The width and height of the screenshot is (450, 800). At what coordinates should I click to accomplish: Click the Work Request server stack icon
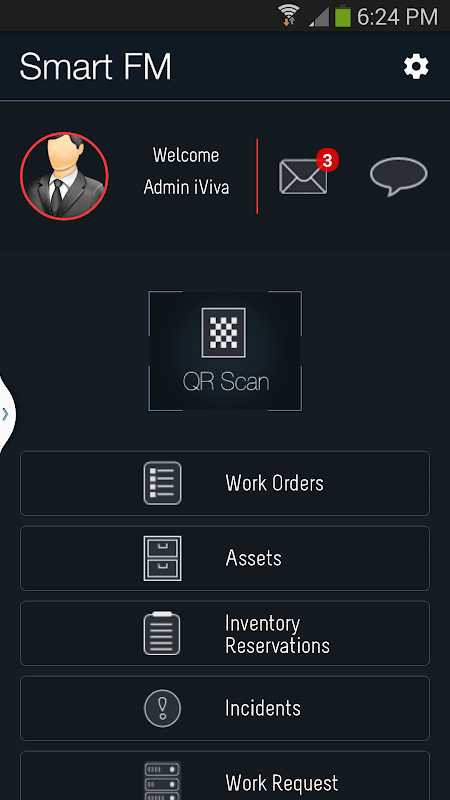[162, 782]
